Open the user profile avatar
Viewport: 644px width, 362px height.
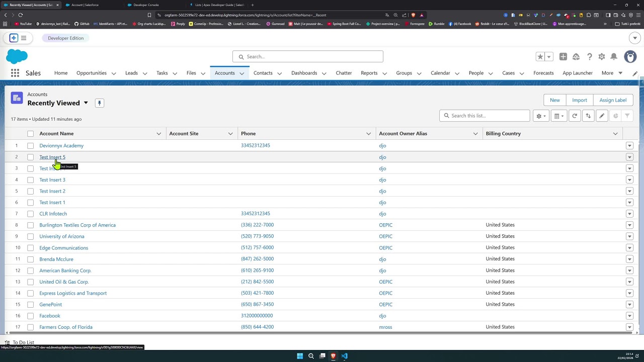(x=630, y=57)
